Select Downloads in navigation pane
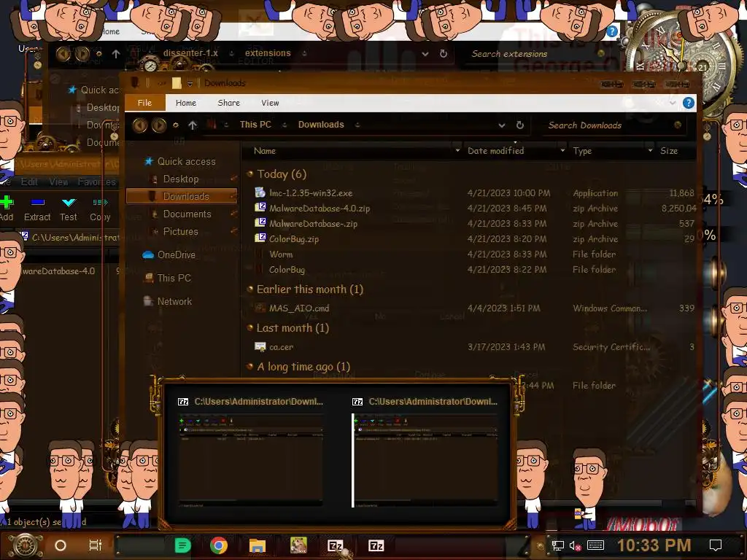The image size is (747, 560). coord(181,196)
